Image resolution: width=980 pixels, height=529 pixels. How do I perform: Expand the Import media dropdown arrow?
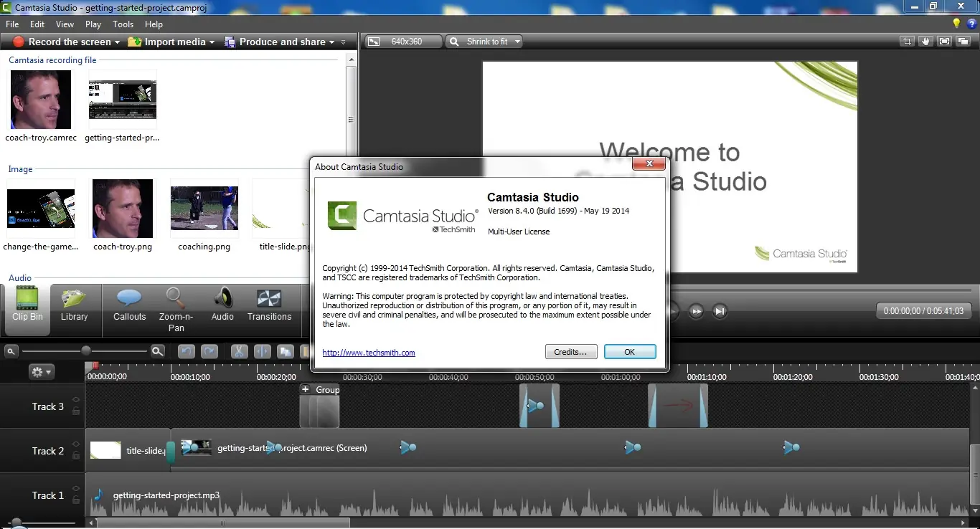[x=212, y=42]
